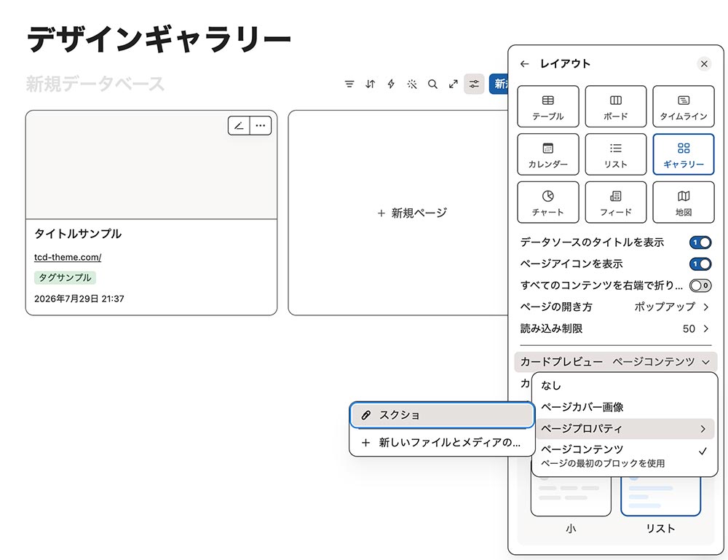Screen dimensions: 728x560
Task: Open 読み込み制限 50 option
Action: point(615,328)
